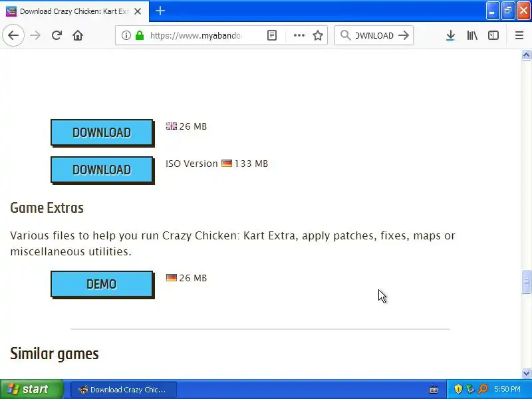The height and width of the screenshot is (399, 532).
Task: Click the British flag next to 26 MB
Action: click(x=172, y=126)
